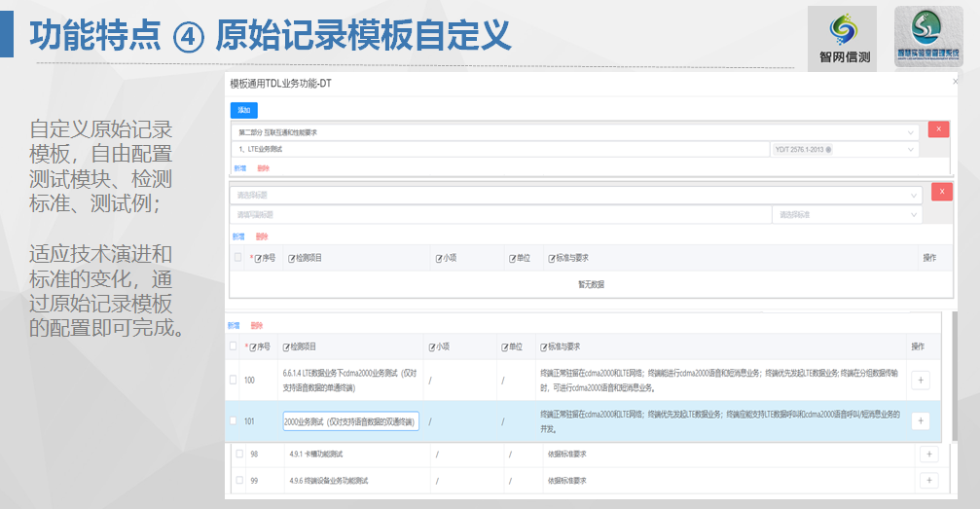Click the 检测项目 edit icon in the table containing row 100

286,347
